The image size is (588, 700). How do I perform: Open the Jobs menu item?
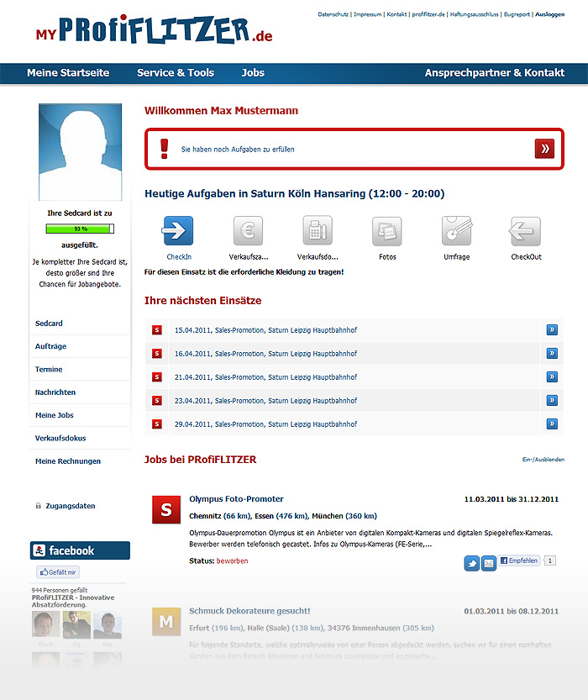point(253,73)
